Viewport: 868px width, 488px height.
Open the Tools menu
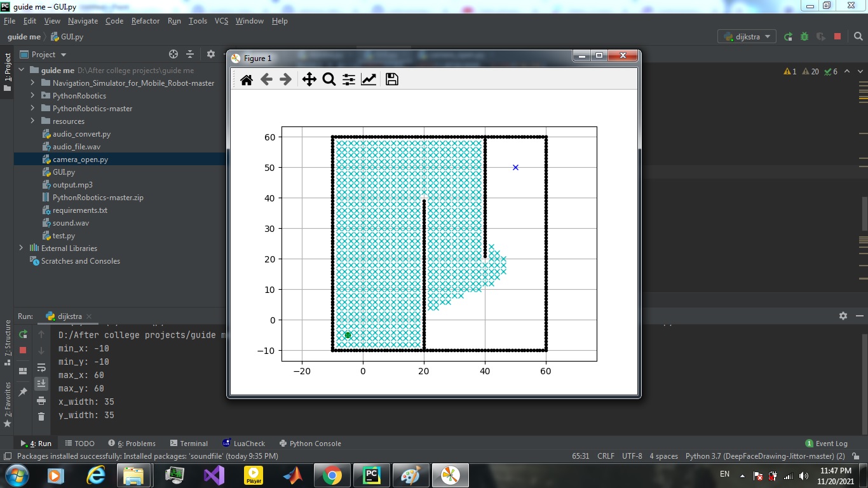[x=198, y=21]
